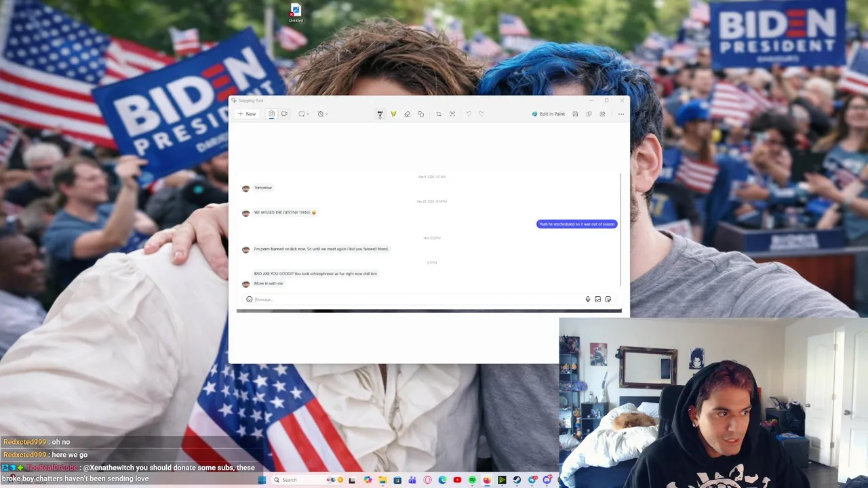Click the avatar beside 'Tomorrow' message

[245, 188]
